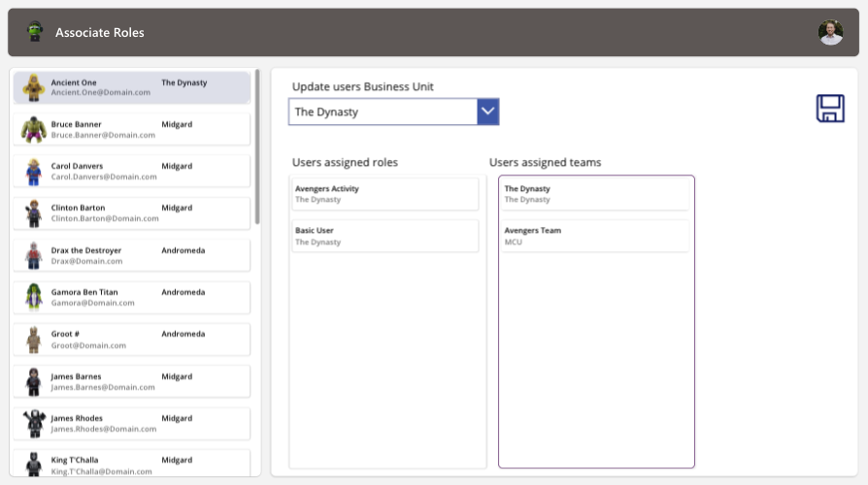
Task: Click Andromeda label in Groot row
Action: (184, 334)
